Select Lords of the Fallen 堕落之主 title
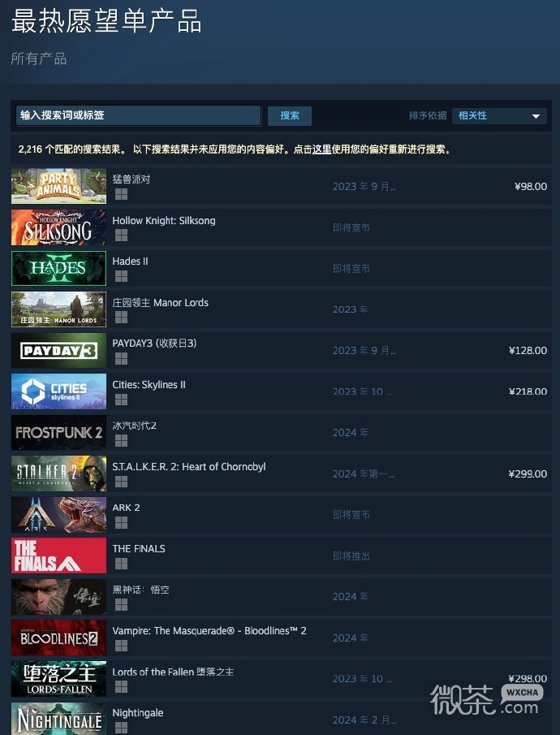 pos(173,672)
